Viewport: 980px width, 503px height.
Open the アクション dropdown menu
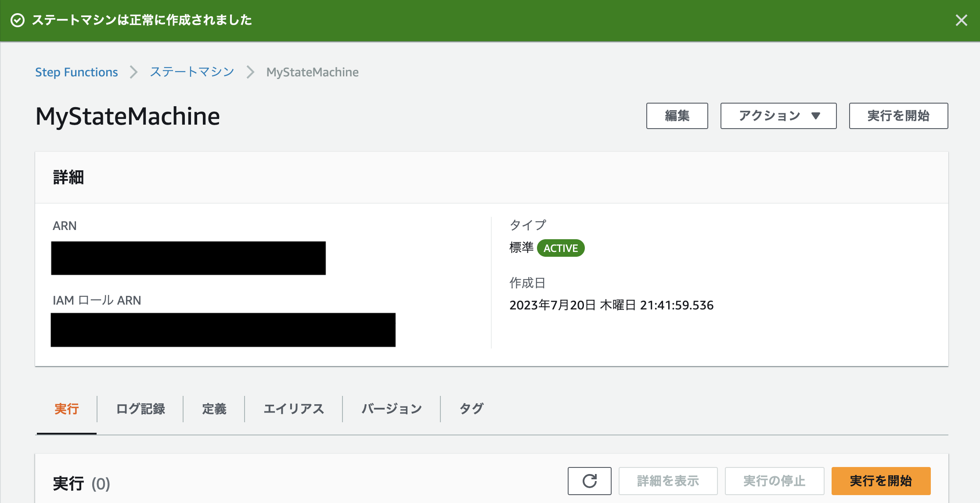pyautogui.click(x=778, y=116)
